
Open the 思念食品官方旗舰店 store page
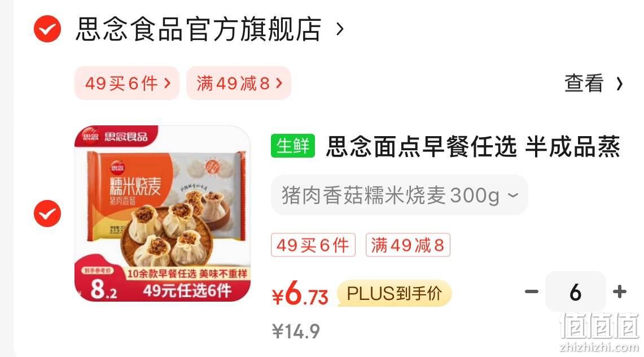pyautogui.click(x=198, y=29)
